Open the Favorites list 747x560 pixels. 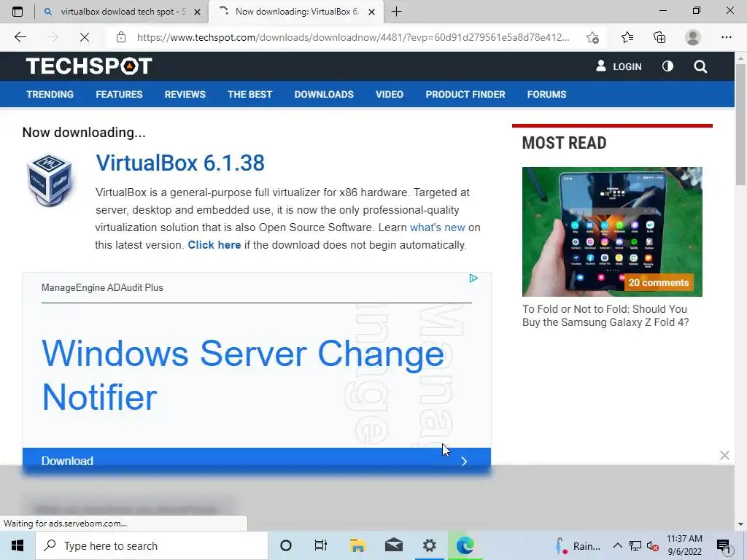pyautogui.click(x=627, y=37)
